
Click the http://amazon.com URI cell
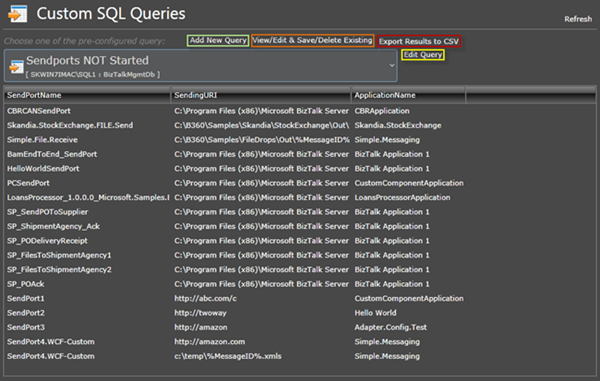[210, 342]
